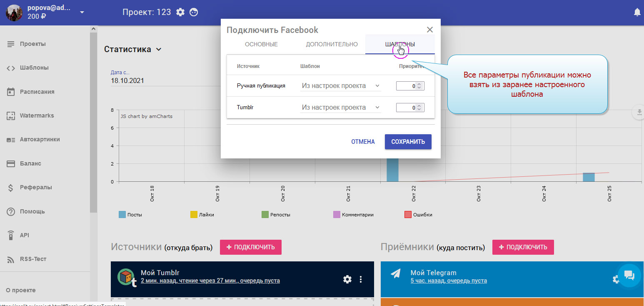Click the priority field for Ручная публикация
Image resolution: width=644 pixels, height=306 pixels.
407,85
